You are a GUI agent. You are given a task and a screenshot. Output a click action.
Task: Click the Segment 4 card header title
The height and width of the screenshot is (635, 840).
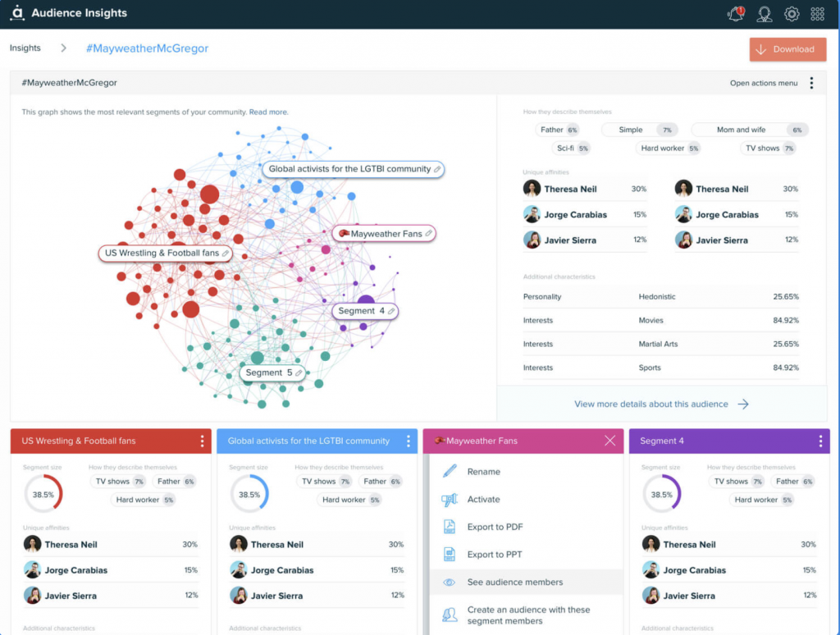point(662,441)
